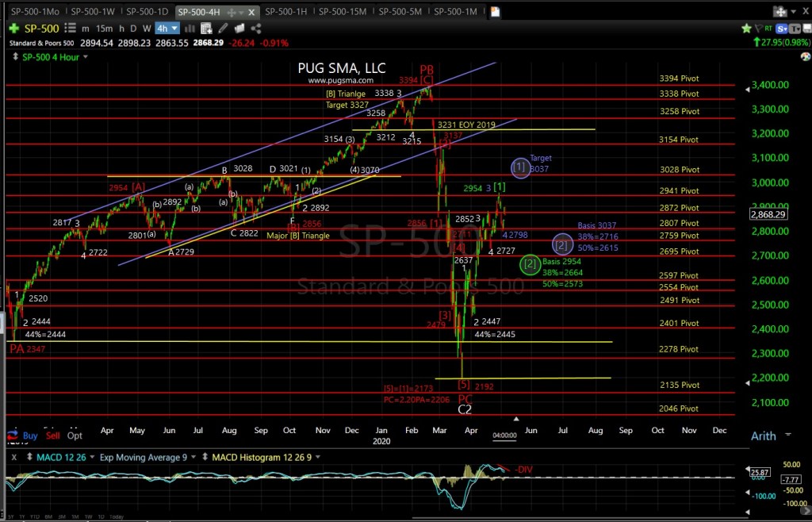812x522 pixels.
Task: Click the up-down arrows beside MACD 12 26
Action: 30,457
